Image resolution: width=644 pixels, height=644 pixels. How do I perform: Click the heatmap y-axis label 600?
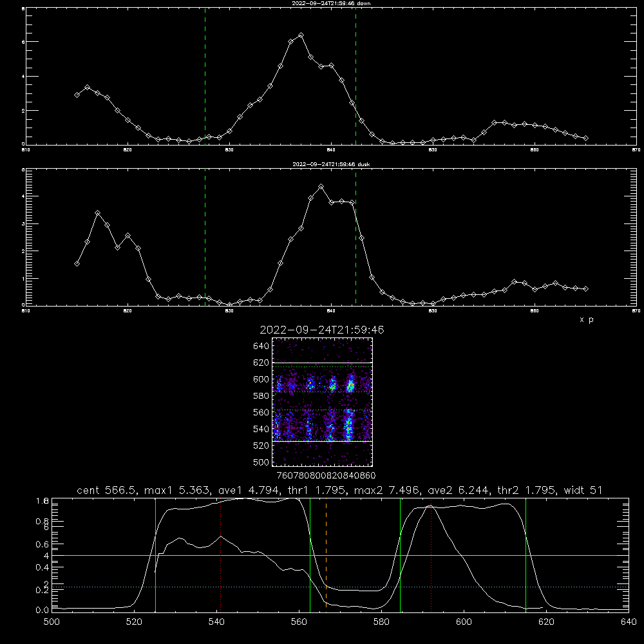click(261, 379)
